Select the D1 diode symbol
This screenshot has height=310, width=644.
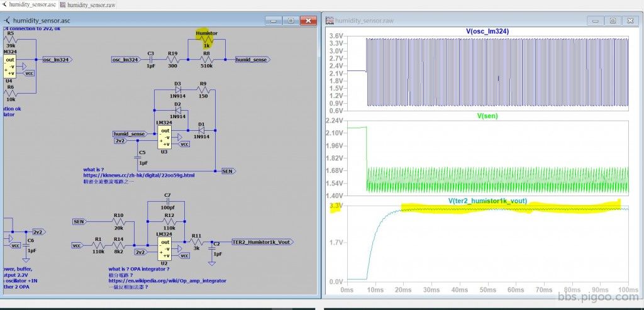point(201,130)
